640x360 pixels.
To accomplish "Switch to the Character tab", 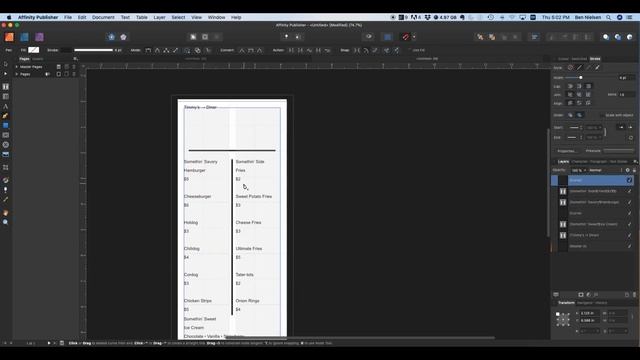I will [579, 162].
